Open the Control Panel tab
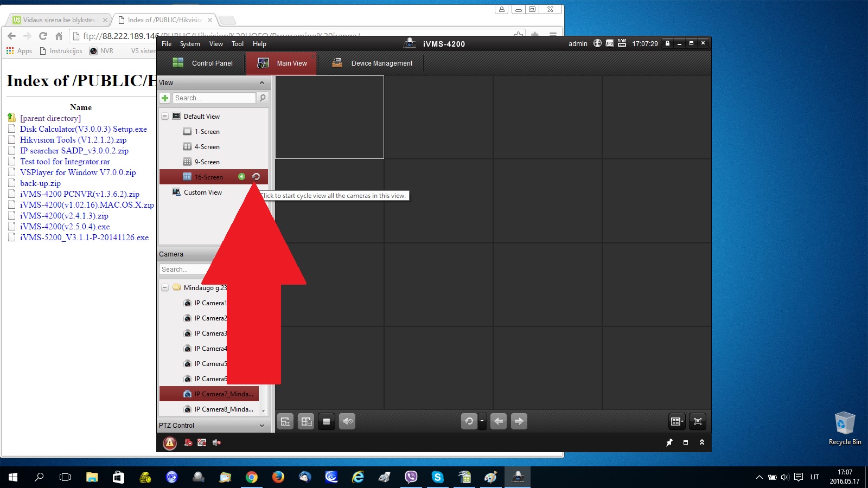The height and width of the screenshot is (488, 868). (x=202, y=63)
